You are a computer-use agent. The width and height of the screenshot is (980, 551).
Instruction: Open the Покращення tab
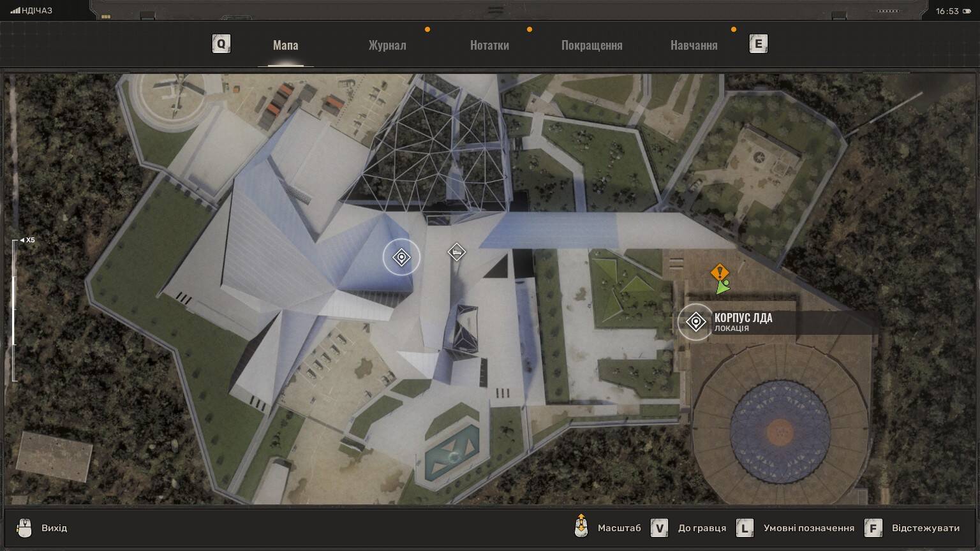(x=591, y=45)
